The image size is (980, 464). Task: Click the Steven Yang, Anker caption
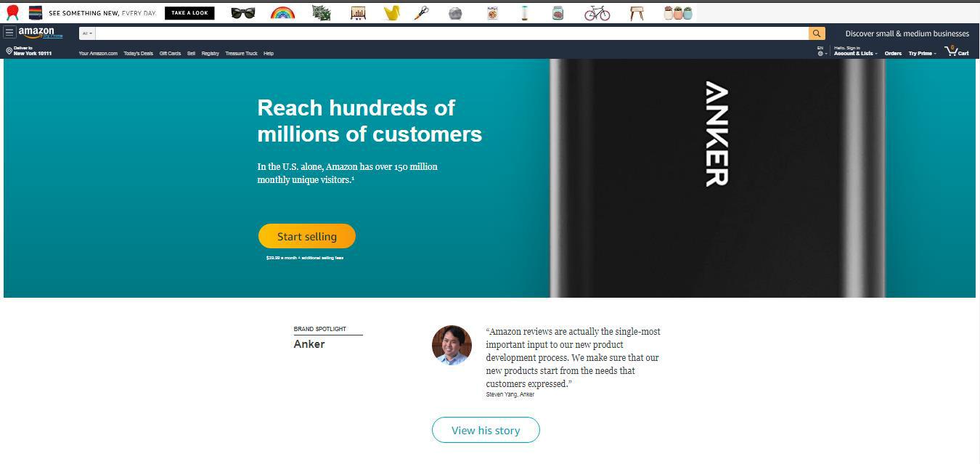tap(510, 394)
